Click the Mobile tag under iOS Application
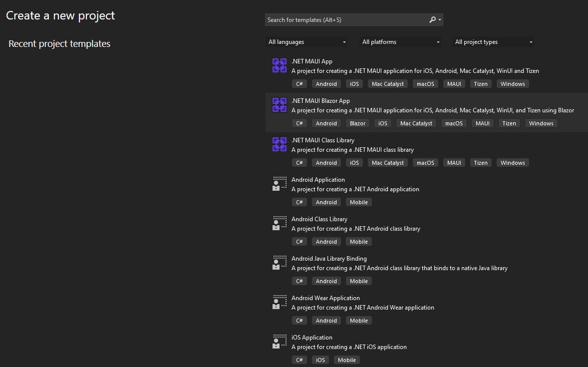588x367 pixels. coord(347,360)
